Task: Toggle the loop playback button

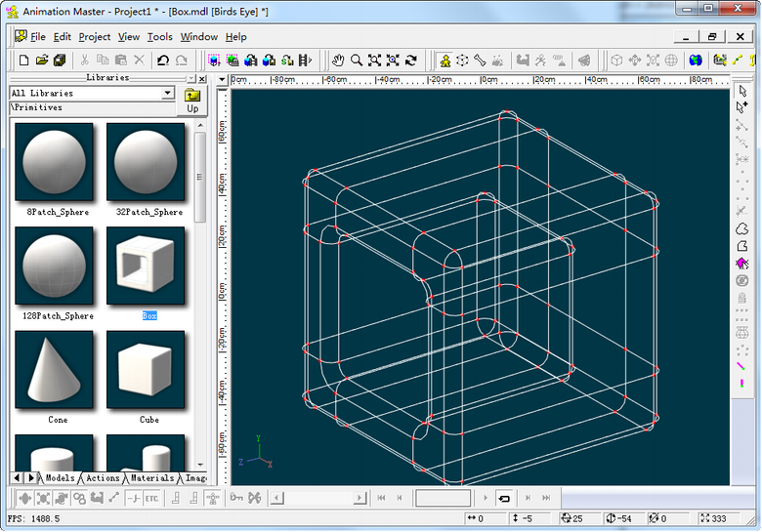Action: [504, 498]
